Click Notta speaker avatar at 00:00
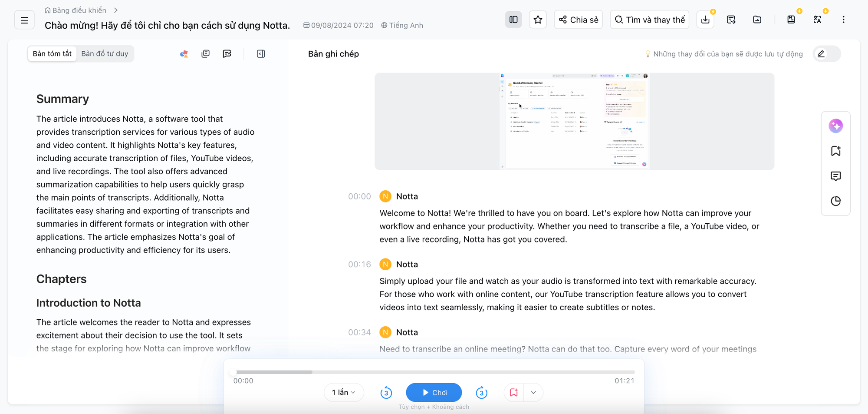 pos(385,196)
